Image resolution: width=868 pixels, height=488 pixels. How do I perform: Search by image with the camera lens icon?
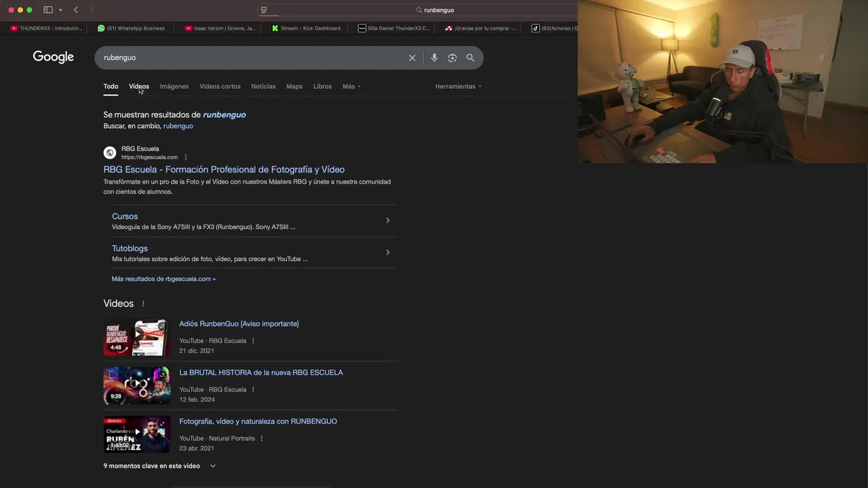click(452, 58)
